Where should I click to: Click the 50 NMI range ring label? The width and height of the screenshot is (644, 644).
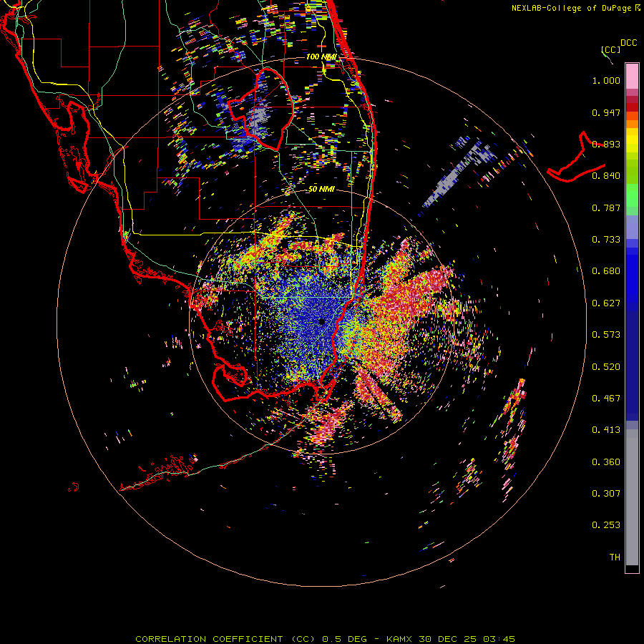coord(321,190)
